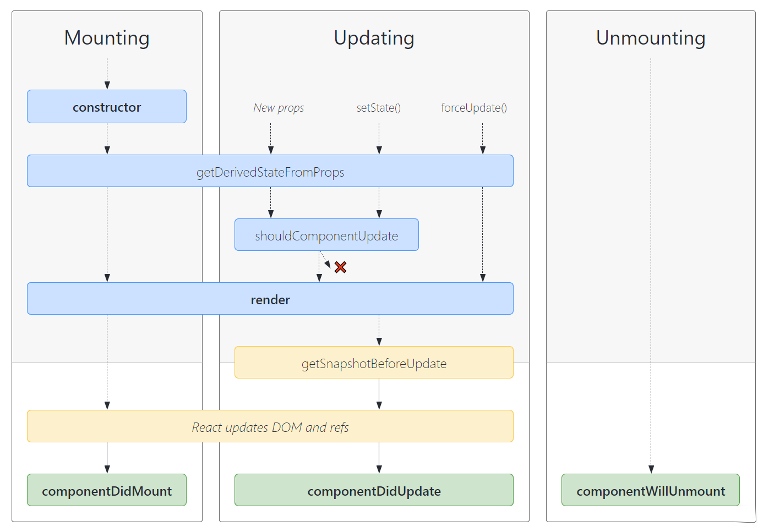Select the constructor box

pyautogui.click(x=107, y=107)
